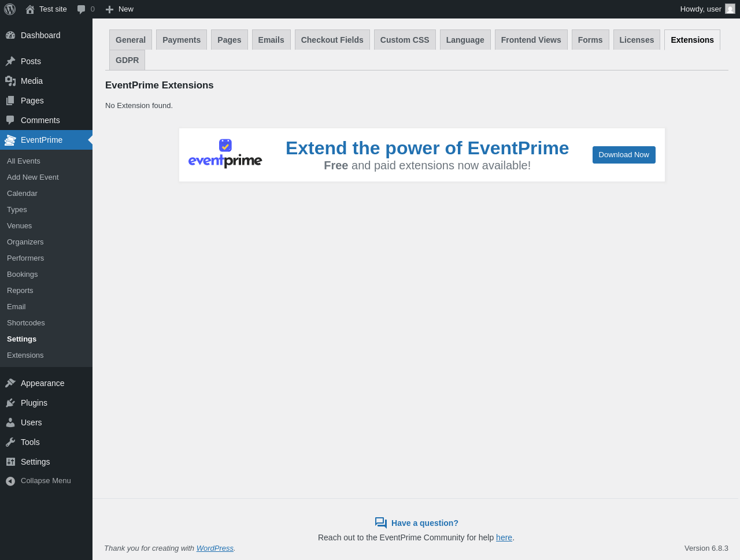This screenshot has width=740, height=560.
Task: Select the Extensions tab
Action: (x=692, y=40)
